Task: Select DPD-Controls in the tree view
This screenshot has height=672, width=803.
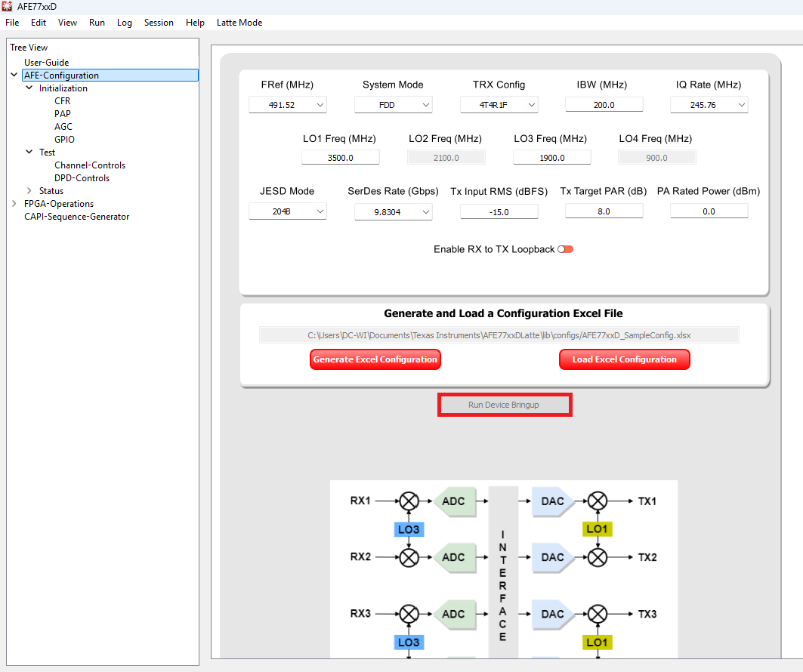Action: coord(82,178)
